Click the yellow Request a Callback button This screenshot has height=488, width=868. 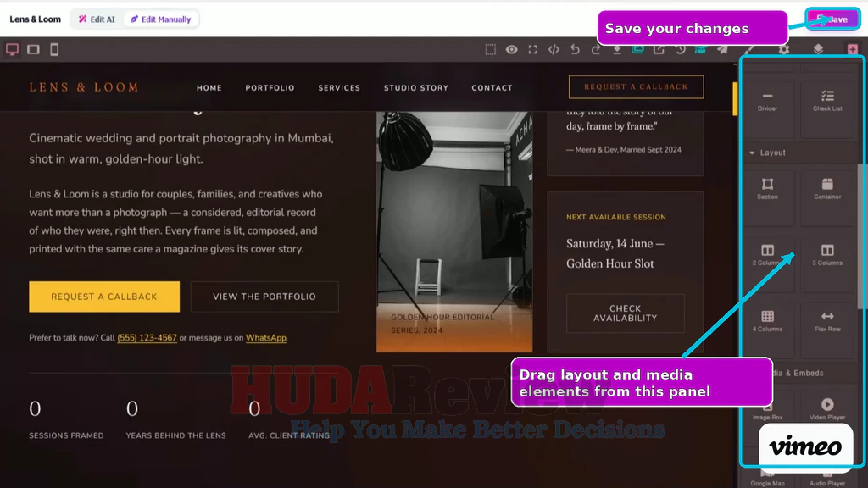click(104, 297)
